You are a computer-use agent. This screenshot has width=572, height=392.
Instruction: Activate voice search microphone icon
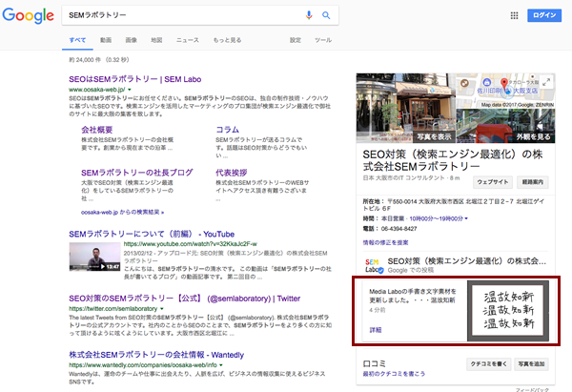[x=309, y=15]
